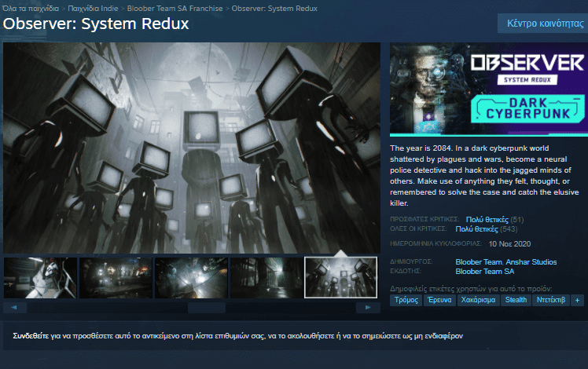Go to Bloober Team SA Franchise breadcrumb
The height and width of the screenshot is (369, 588).
pos(175,8)
